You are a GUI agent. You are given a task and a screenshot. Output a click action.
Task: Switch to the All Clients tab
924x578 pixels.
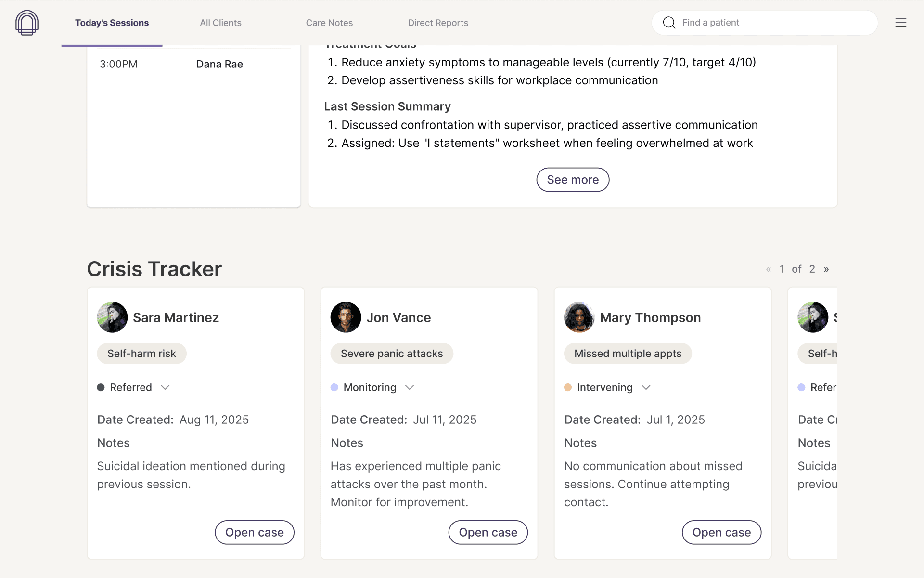[x=220, y=23]
